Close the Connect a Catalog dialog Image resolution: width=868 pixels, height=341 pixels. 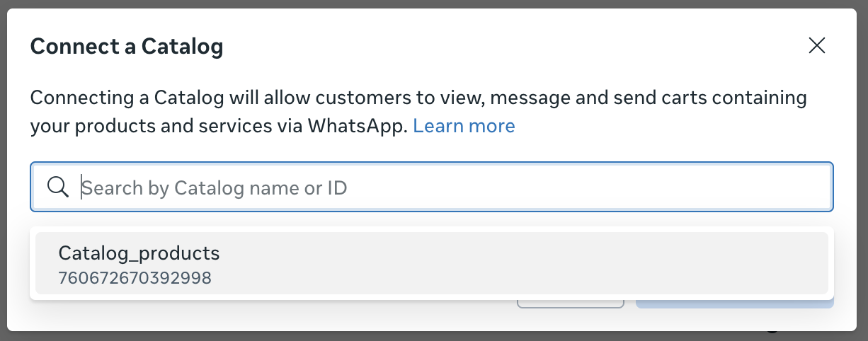[817, 46]
